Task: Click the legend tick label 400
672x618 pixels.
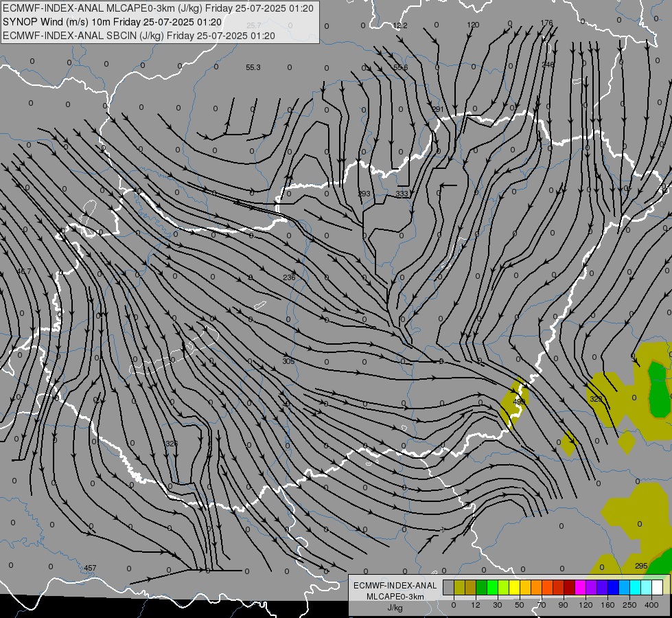Action: click(x=651, y=605)
